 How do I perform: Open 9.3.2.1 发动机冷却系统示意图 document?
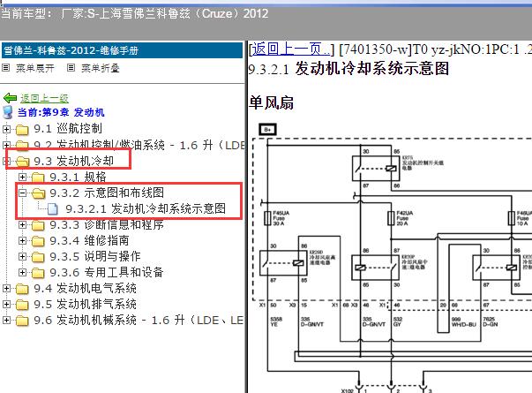[x=146, y=208]
